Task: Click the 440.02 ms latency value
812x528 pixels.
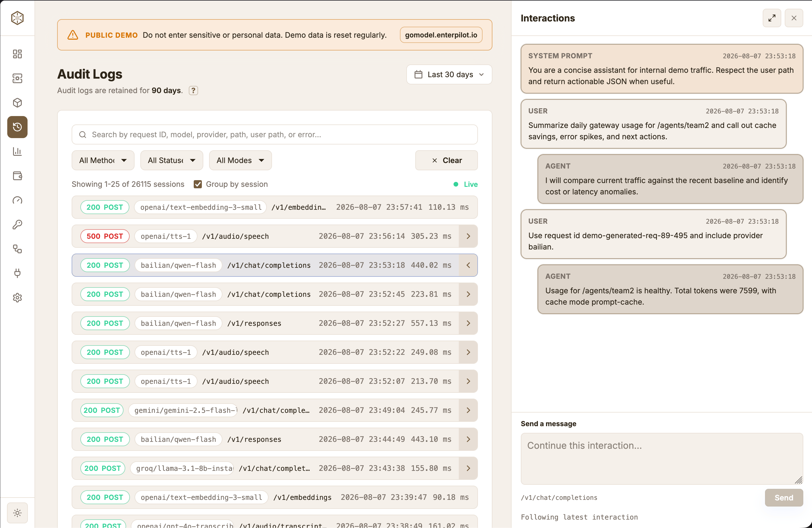Action: [431, 265]
